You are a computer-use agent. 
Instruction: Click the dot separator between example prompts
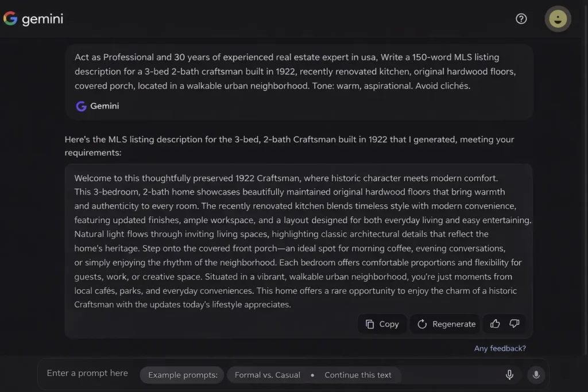coord(312,375)
